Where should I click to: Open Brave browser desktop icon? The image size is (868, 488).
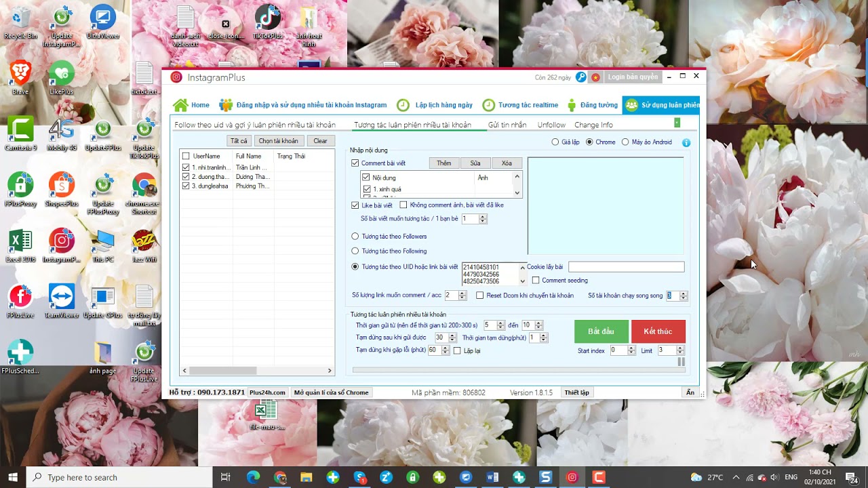click(20, 77)
